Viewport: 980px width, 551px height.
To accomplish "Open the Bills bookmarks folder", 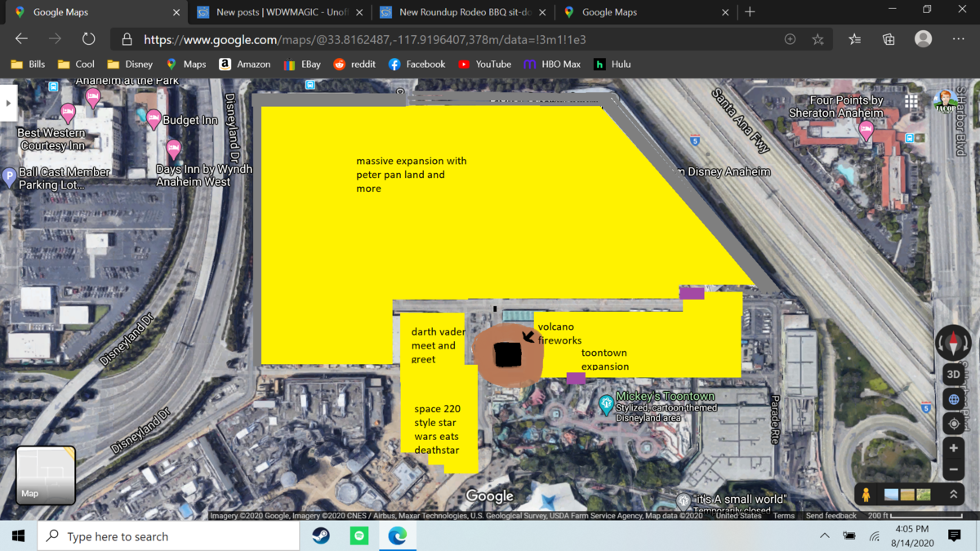I will click(x=28, y=64).
